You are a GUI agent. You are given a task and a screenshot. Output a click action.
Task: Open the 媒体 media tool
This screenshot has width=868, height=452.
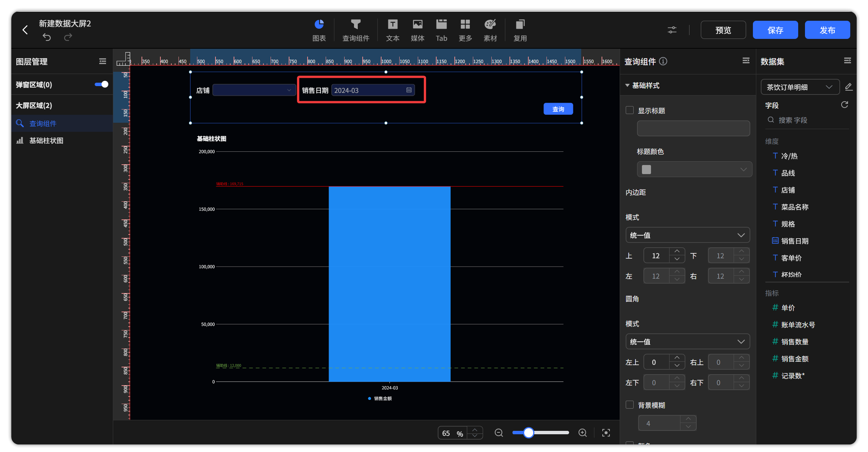coord(417,30)
